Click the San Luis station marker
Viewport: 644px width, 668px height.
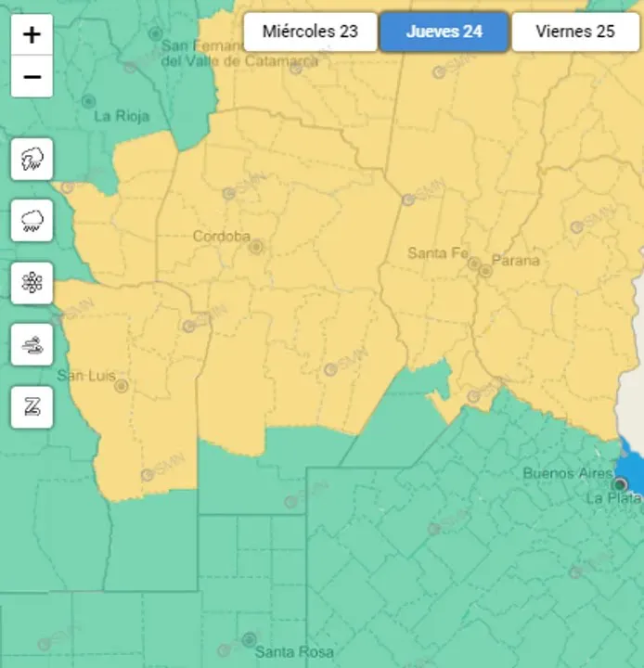pyautogui.click(x=121, y=386)
